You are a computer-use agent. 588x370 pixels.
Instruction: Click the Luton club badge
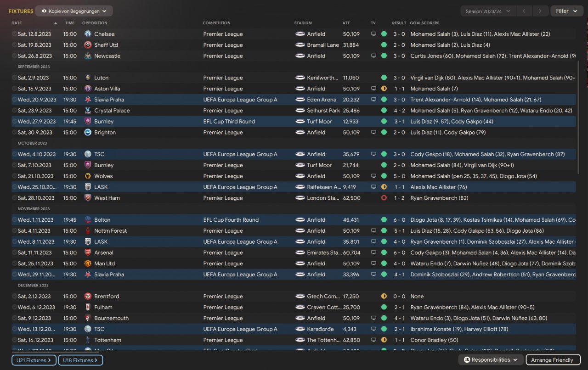tap(88, 78)
